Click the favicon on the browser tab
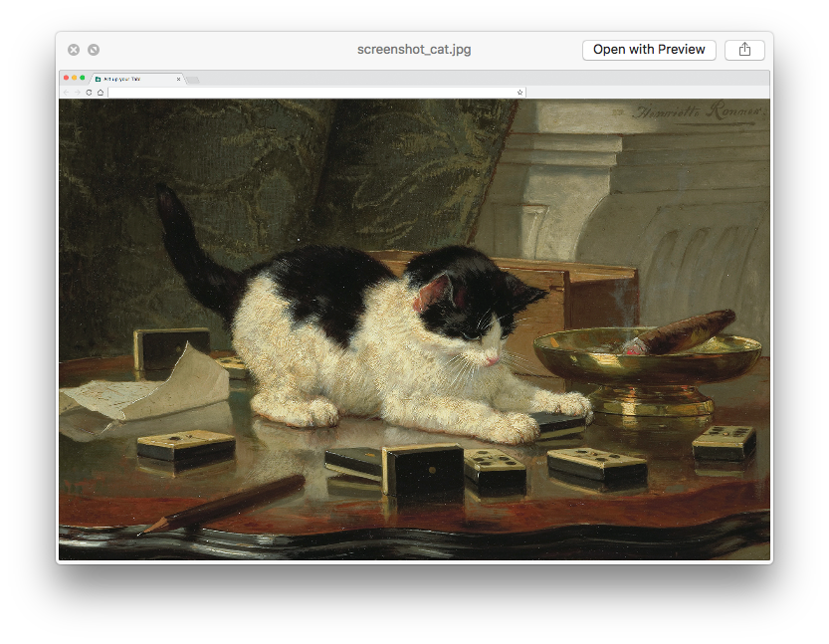 coord(97,78)
